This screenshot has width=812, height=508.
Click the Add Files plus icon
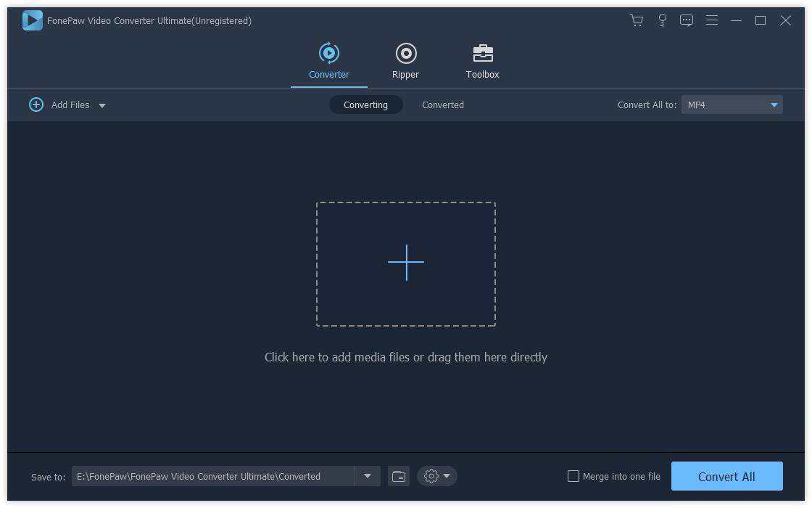[x=36, y=105]
